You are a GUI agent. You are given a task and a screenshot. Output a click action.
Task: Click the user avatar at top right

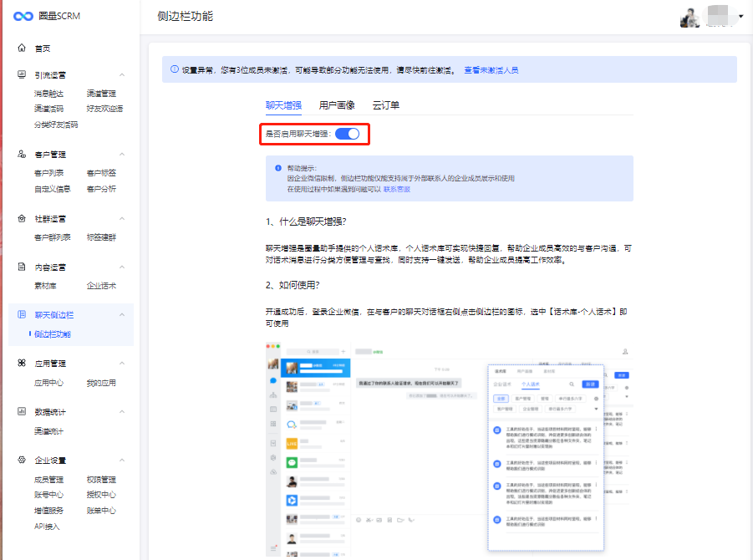tap(689, 18)
